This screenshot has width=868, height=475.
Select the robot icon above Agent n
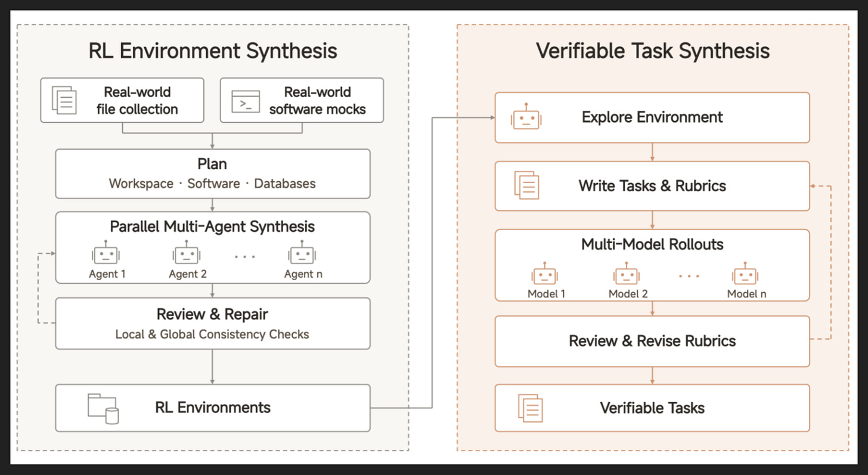click(x=302, y=254)
